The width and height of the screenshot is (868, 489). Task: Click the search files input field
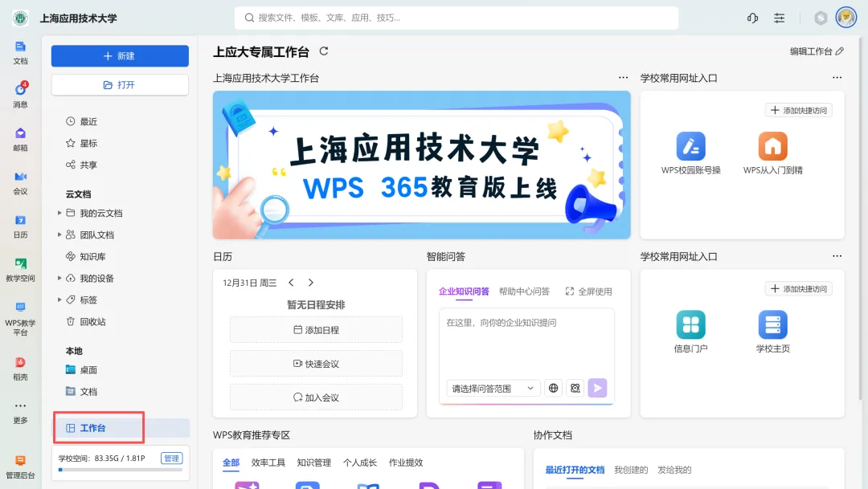click(x=457, y=18)
